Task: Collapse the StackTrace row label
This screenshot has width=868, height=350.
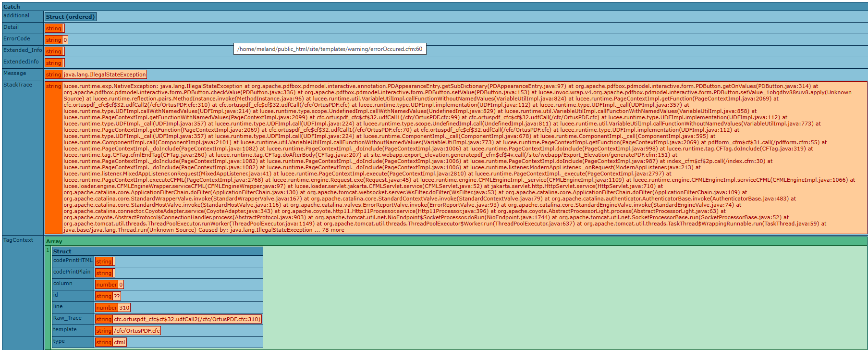Action: click(18, 85)
